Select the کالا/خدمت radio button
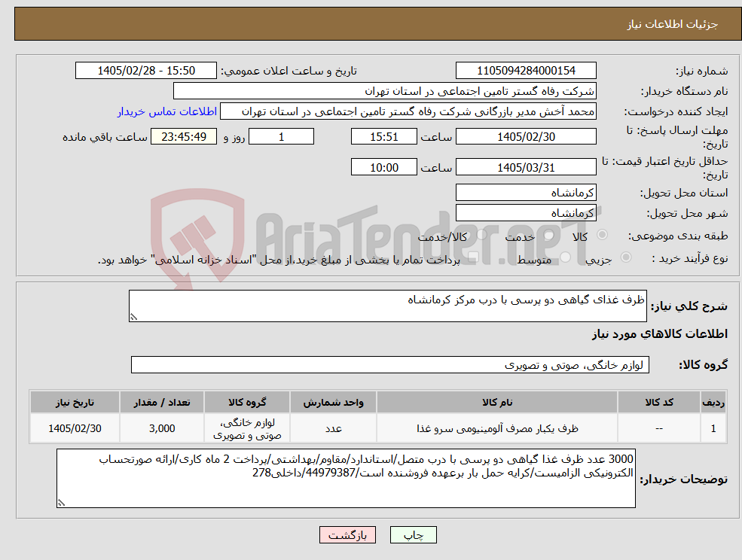Screen dimensions: 742x560 pyautogui.click(x=481, y=235)
